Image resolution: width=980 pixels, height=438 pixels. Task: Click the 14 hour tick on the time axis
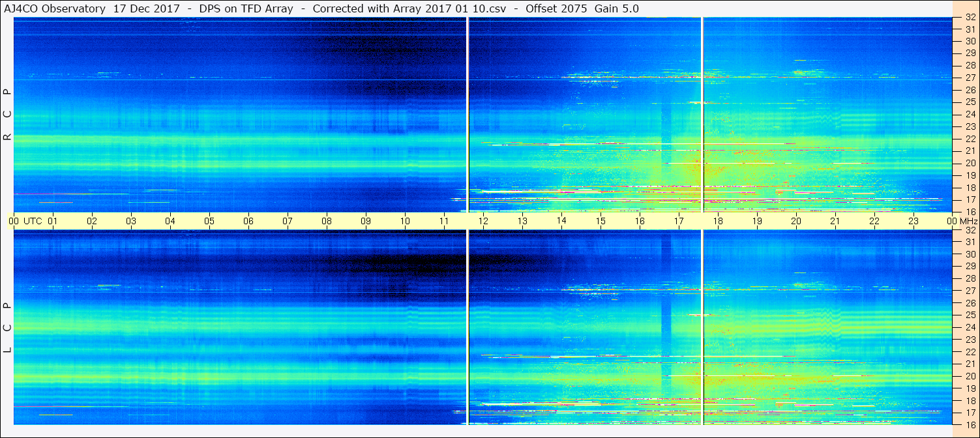561,221
